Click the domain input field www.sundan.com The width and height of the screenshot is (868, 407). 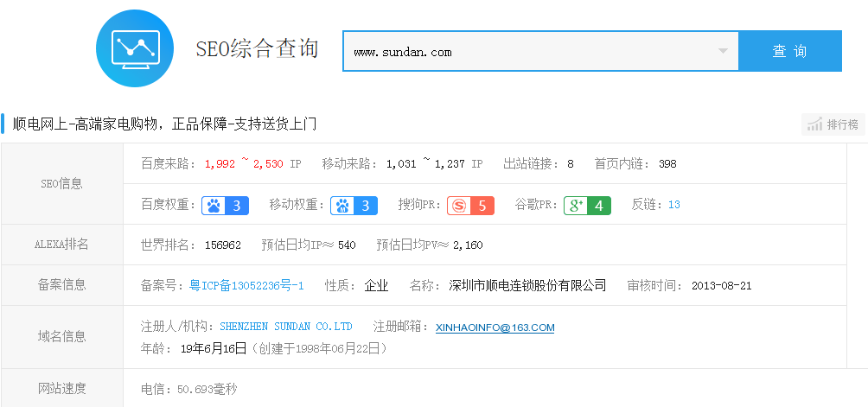541,52
